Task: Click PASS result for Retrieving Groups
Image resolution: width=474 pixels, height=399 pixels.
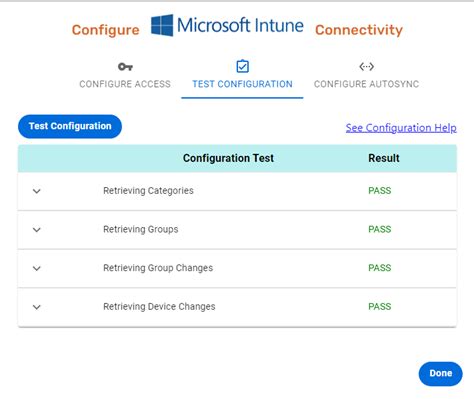Action: coord(380,229)
